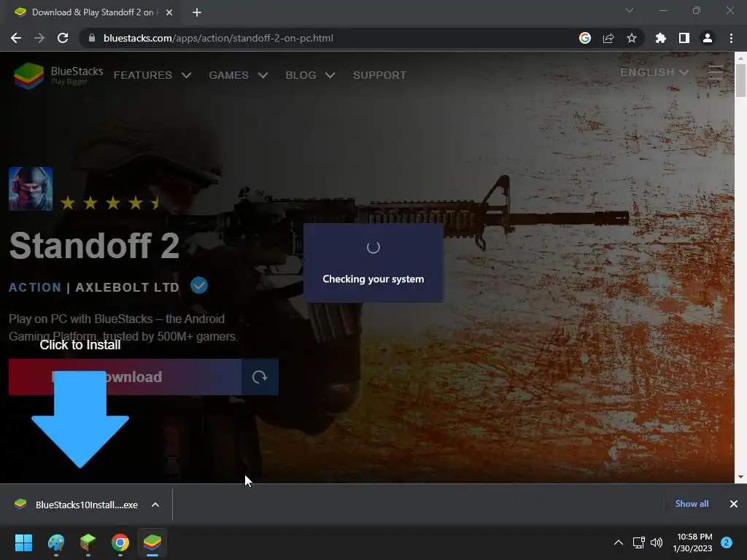The image size is (747, 560).
Task: Open the Chrome three-dot menu
Action: click(x=731, y=38)
